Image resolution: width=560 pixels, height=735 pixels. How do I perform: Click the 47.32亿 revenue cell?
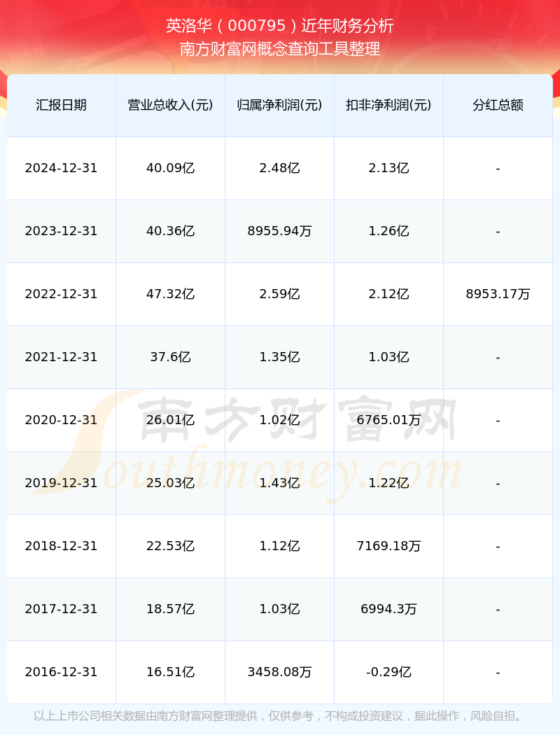[171, 294]
